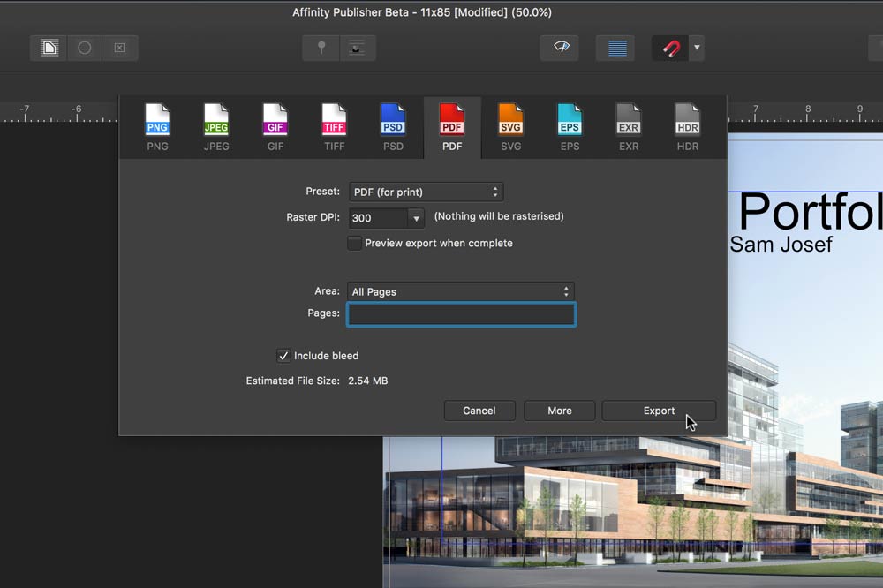Select the HDR export format

[688, 128]
